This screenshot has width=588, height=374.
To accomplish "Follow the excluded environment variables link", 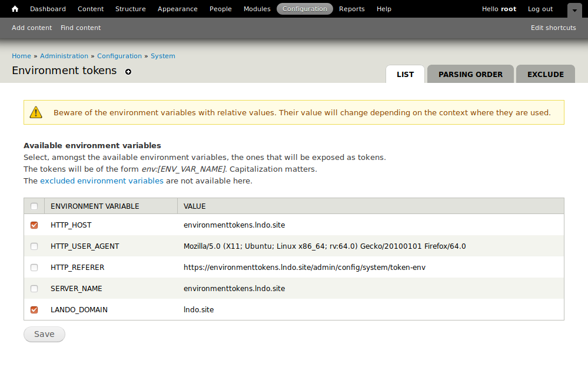I will coord(102,181).
